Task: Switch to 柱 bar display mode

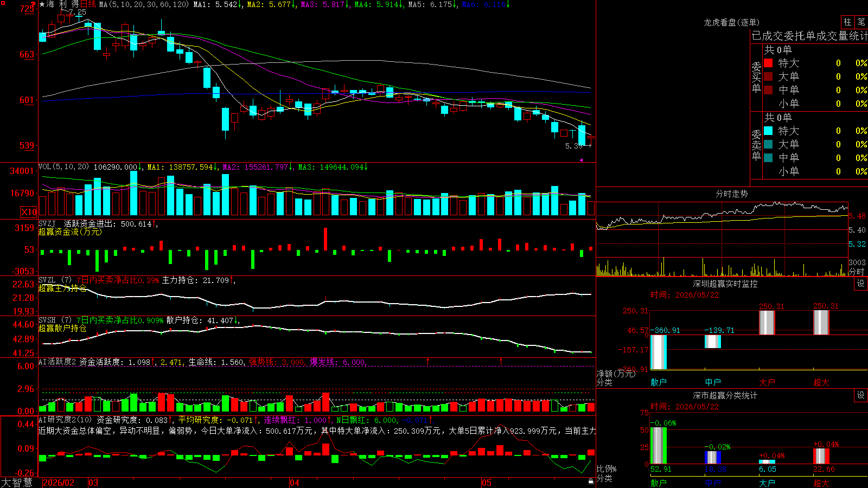Action: (x=847, y=22)
